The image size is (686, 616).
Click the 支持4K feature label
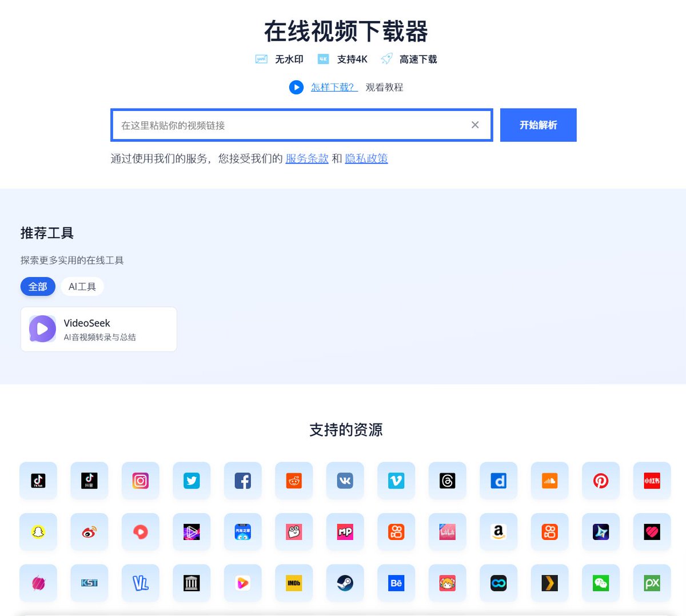(352, 59)
